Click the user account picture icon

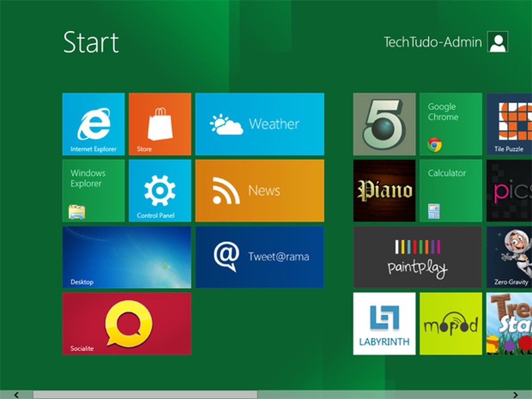click(x=498, y=42)
